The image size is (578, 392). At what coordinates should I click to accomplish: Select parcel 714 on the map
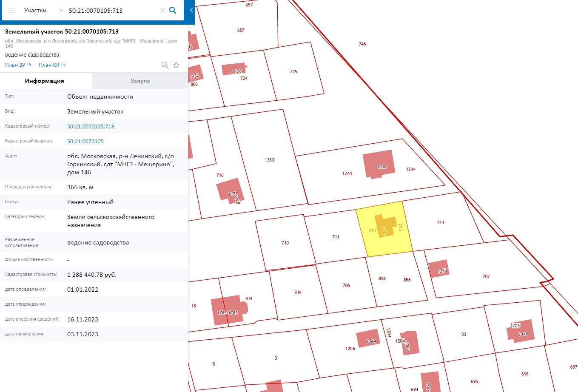click(x=441, y=222)
